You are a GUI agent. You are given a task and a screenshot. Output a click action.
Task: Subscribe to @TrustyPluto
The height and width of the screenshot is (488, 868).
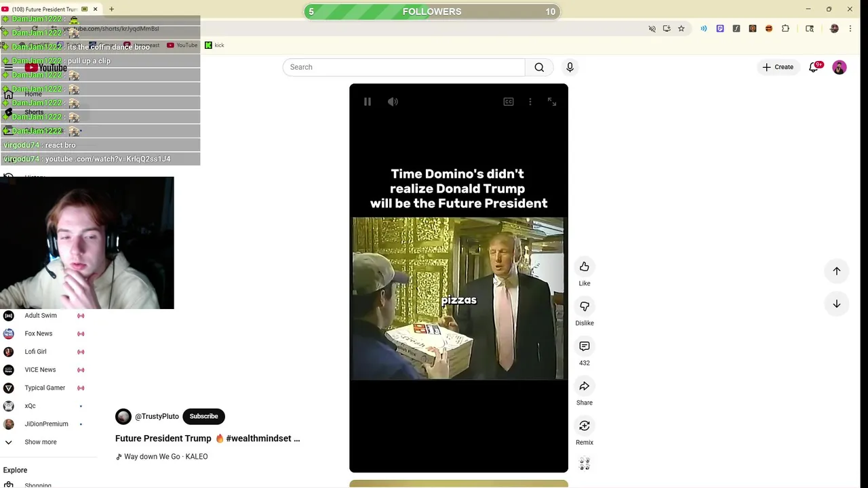click(x=203, y=416)
